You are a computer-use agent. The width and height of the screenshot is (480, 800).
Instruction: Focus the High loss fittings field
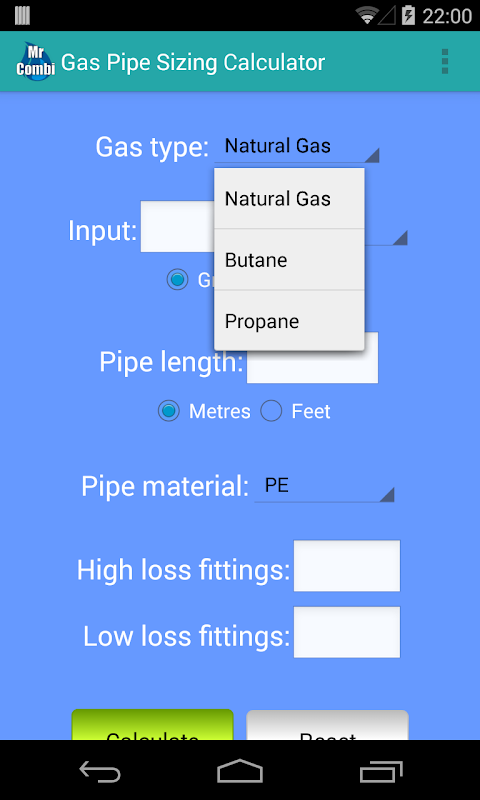[x=347, y=566]
